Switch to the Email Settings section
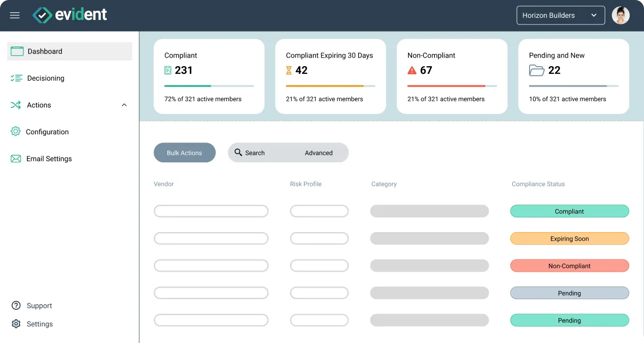Screen dimensions: 644x343 pyautogui.click(x=49, y=158)
